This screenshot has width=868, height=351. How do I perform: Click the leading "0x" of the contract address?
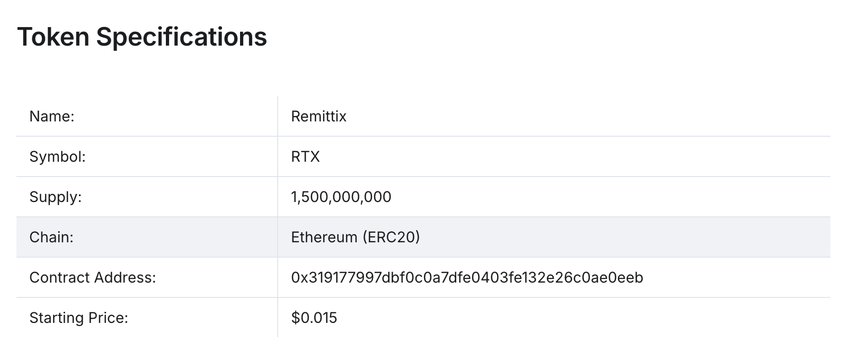pos(297,277)
